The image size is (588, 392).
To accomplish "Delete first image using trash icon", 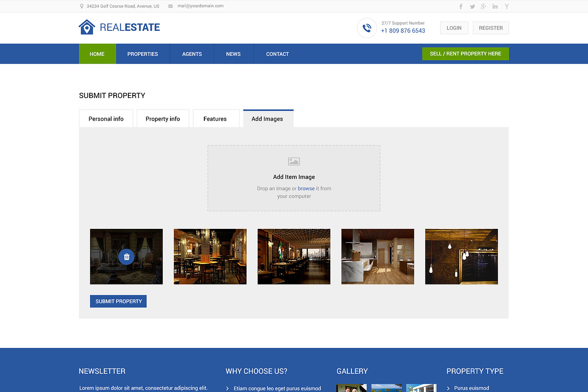I will click(x=126, y=257).
